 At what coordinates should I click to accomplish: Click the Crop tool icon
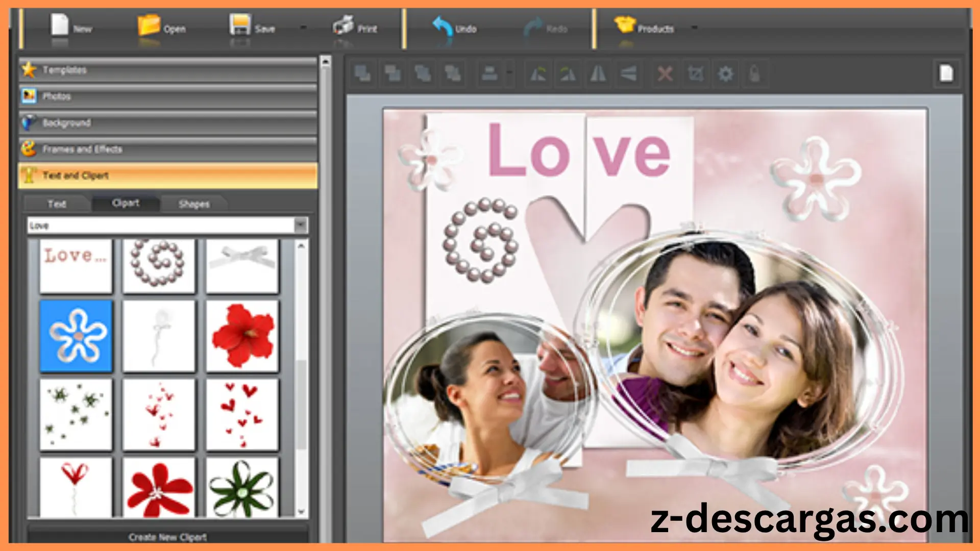(695, 74)
